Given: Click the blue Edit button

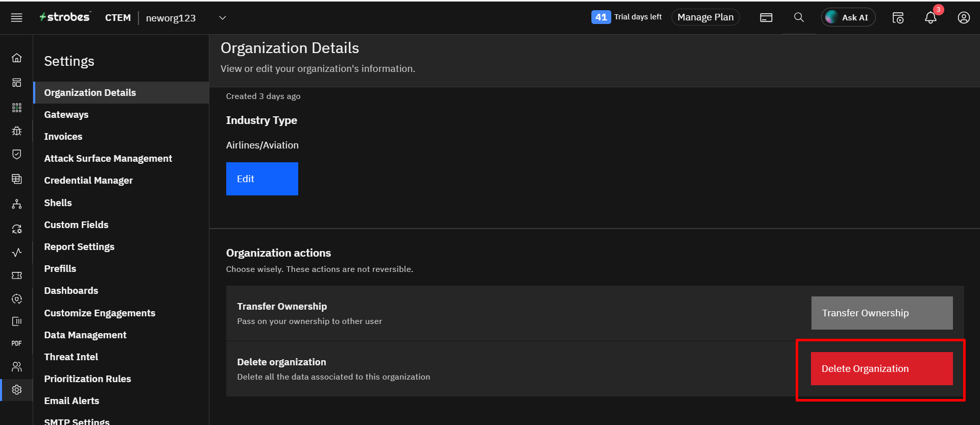Looking at the screenshot, I should click(262, 179).
